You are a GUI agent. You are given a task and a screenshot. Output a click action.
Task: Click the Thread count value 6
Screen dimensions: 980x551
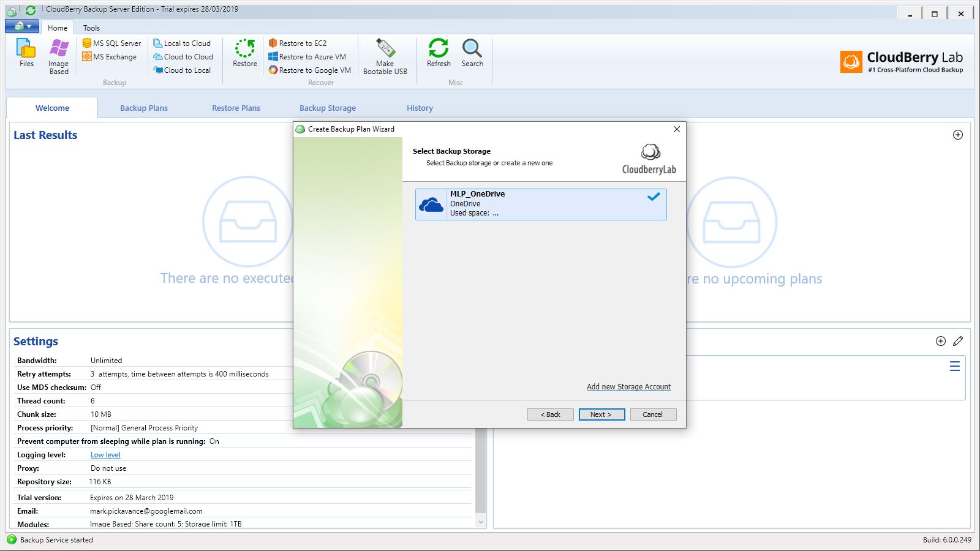(92, 401)
